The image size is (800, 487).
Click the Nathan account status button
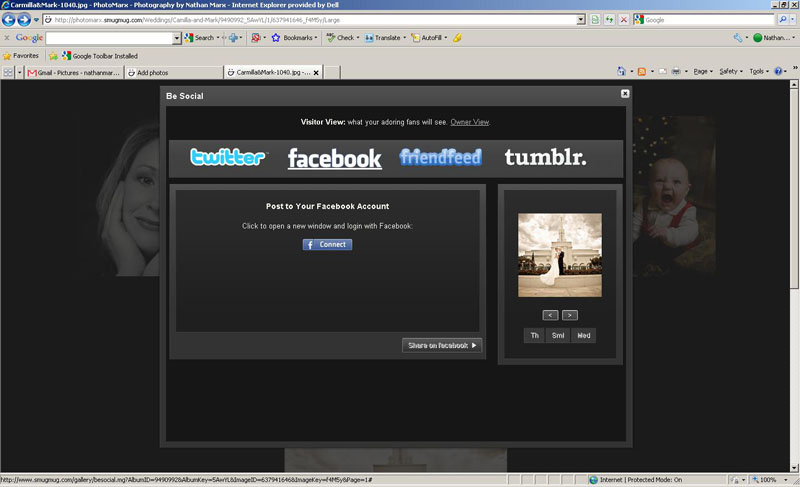coord(771,38)
